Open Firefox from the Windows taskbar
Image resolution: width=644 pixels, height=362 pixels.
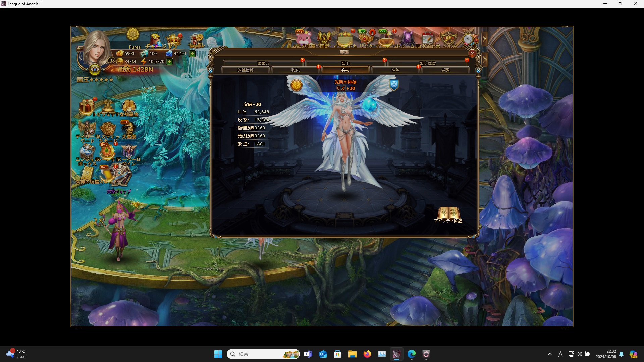point(367,354)
